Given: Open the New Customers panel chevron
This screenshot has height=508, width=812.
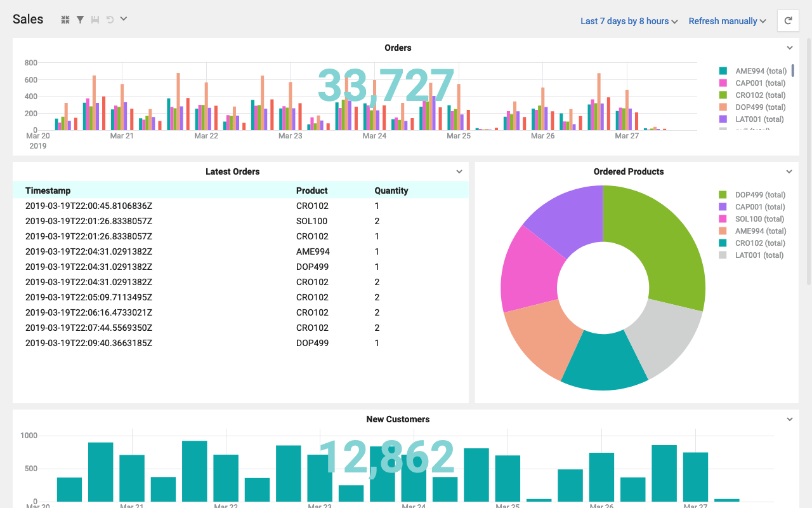Looking at the screenshot, I should pos(789,419).
